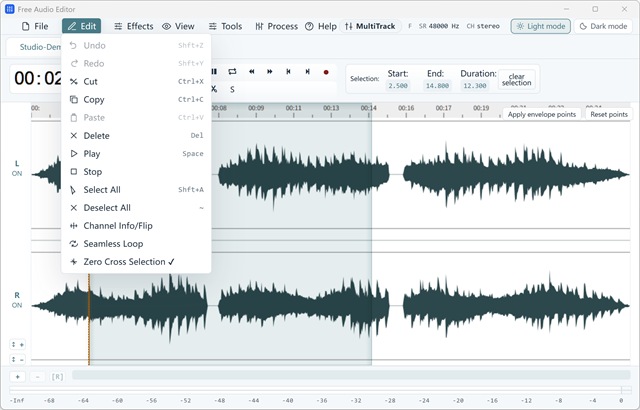
Task: Toggle the L channel ON switch
Action: pyautogui.click(x=17, y=173)
